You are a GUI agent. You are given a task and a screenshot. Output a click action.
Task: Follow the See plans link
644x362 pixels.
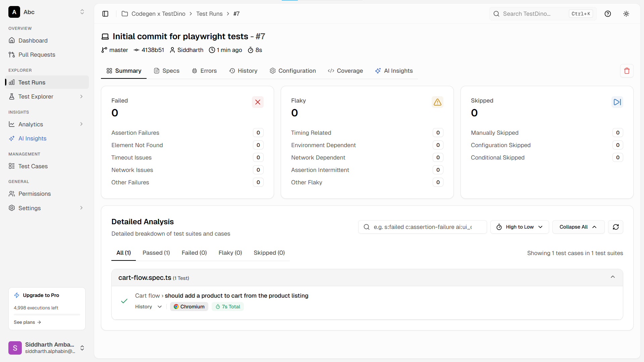point(27,322)
